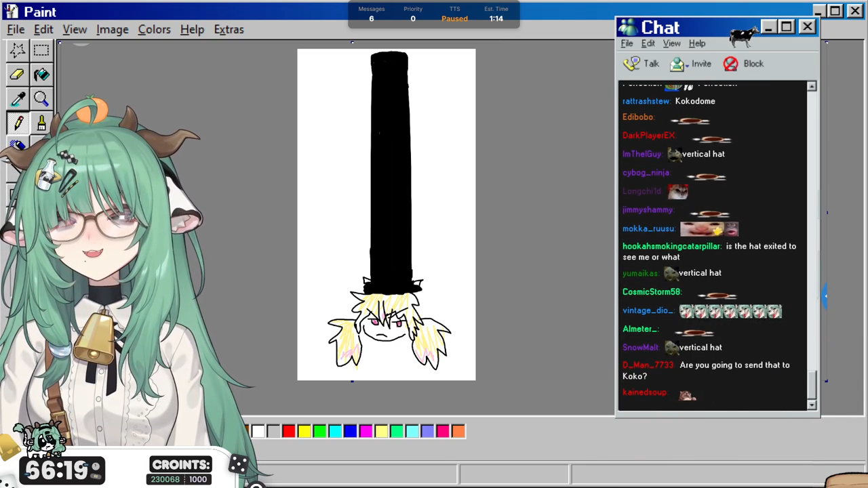This screenshot has width=868, height=488.
Task: Pick the magenta color swatch
Action: point(366,431)
